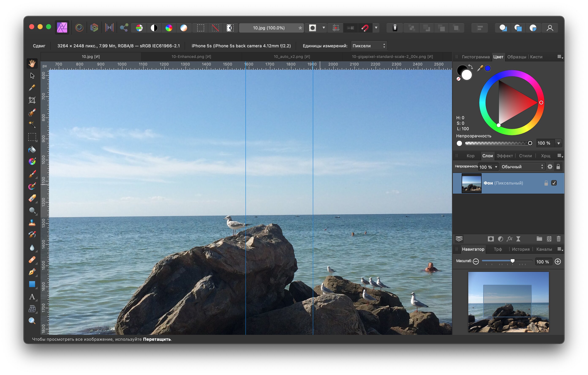588x375 pixels.
Task: Open the 10_auto_x2.png document tab
Action: click(292, 56)
